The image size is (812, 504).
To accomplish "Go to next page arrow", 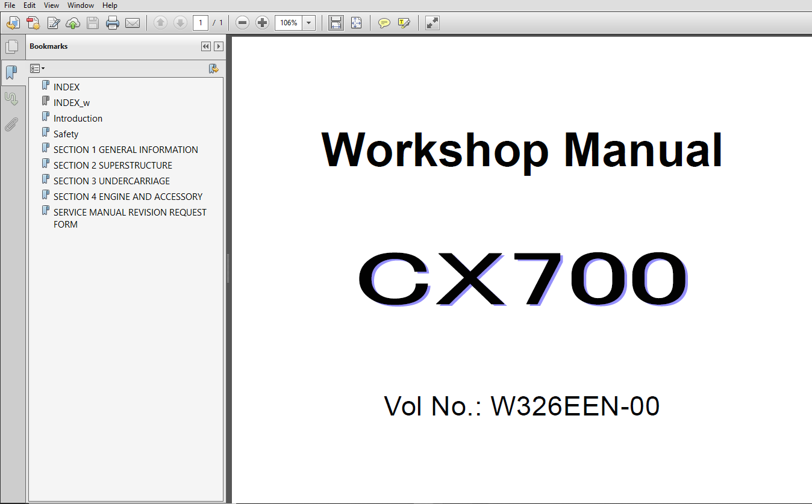I will (180, 23).
